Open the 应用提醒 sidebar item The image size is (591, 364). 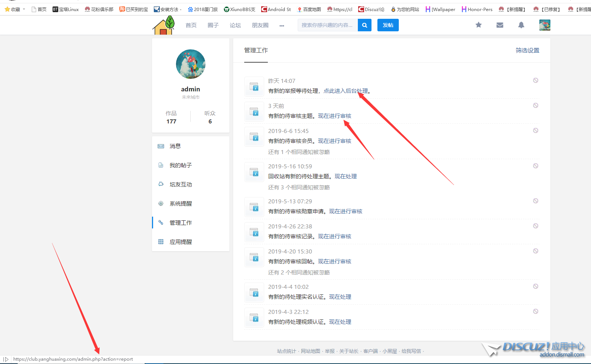tap(180, 242)
